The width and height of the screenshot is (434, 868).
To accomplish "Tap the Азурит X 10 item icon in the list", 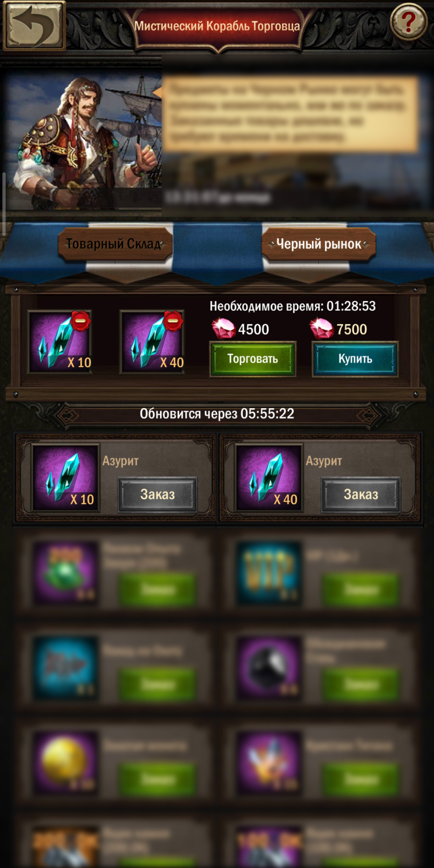I will [66, 477].
